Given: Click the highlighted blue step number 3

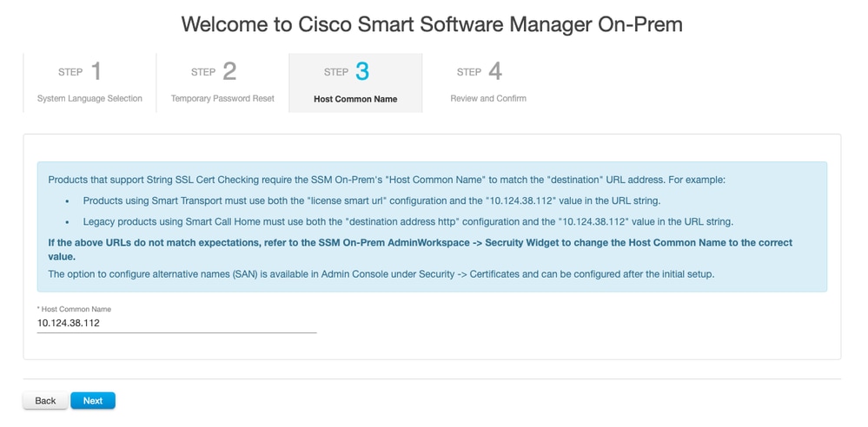Looking at the screenshot, I should pos(362,71).
